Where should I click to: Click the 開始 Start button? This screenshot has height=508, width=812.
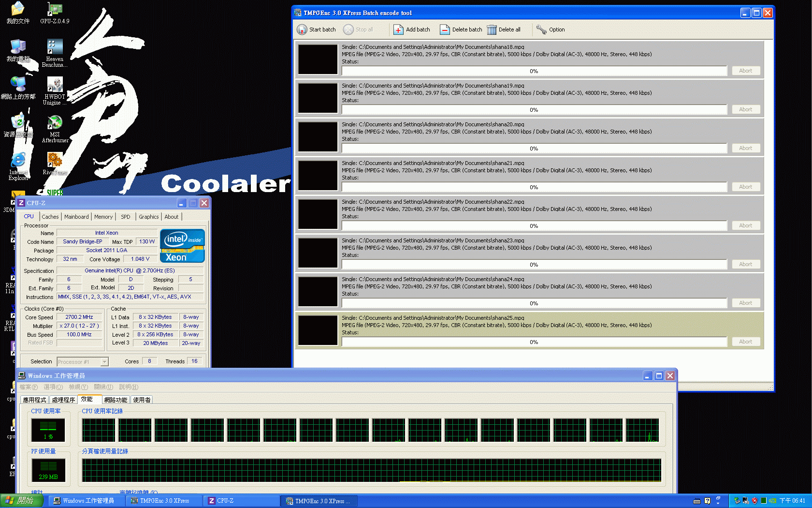pyautogui.click(x=22, y=501)
